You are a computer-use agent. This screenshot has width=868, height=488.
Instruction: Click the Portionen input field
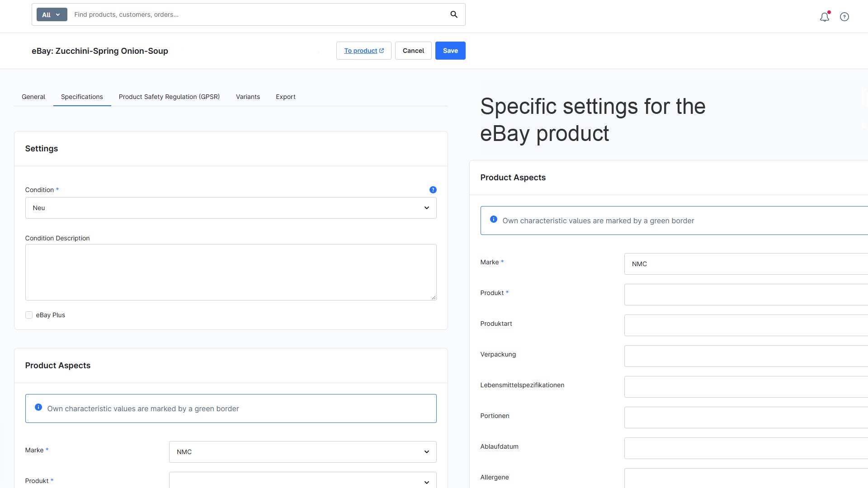tap(746, 418)
